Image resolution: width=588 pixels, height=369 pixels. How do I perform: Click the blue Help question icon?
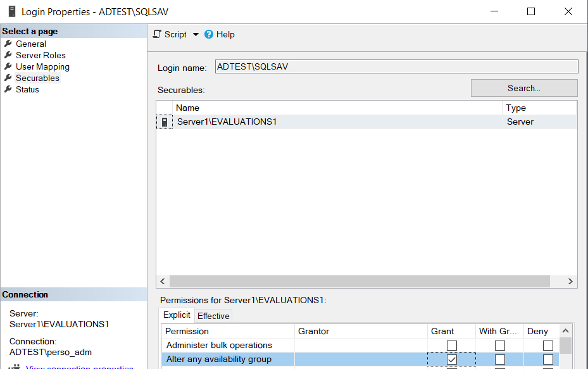(209, 35)
